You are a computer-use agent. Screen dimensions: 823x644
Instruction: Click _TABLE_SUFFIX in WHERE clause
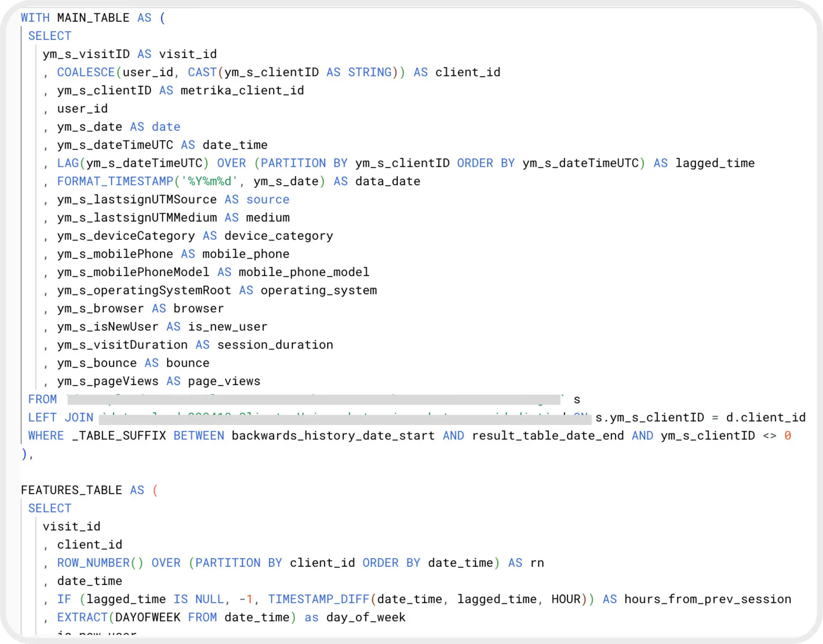tap(119, 436)
